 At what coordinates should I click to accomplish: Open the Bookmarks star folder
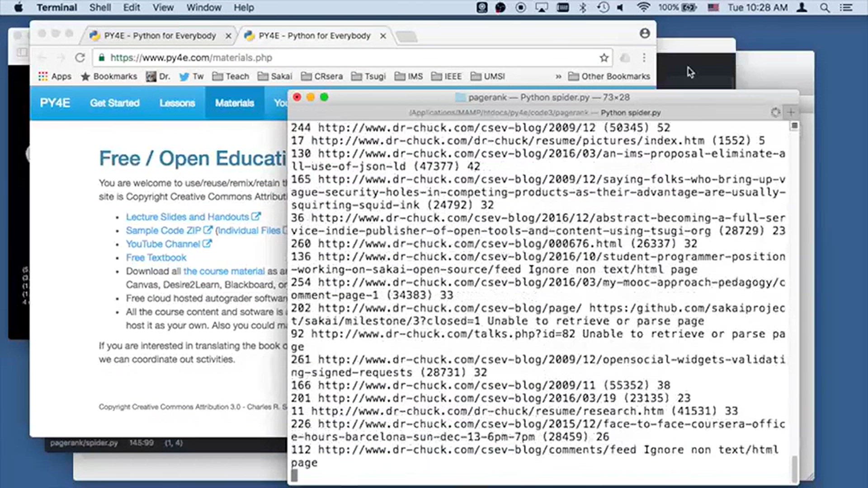tap(108, 76)
